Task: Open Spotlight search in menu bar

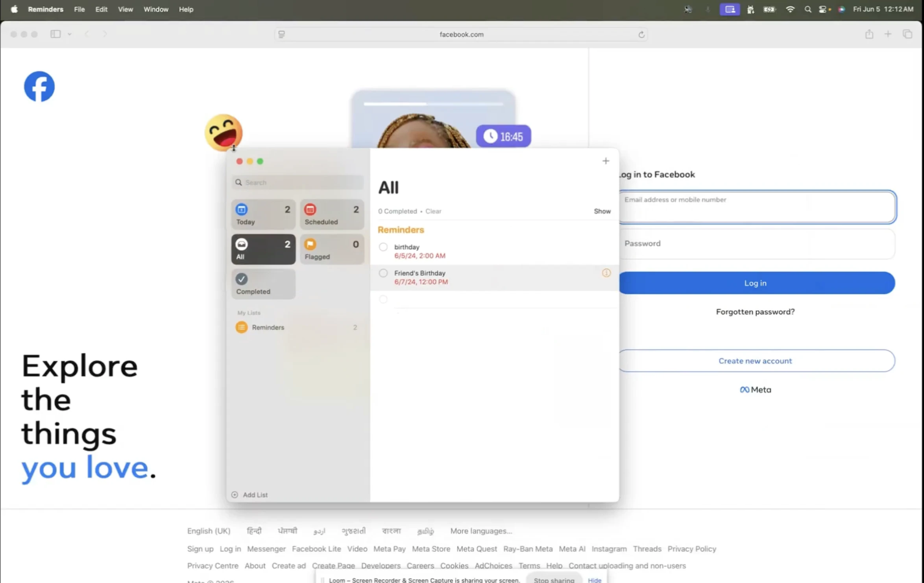Action: pos(808,9)
